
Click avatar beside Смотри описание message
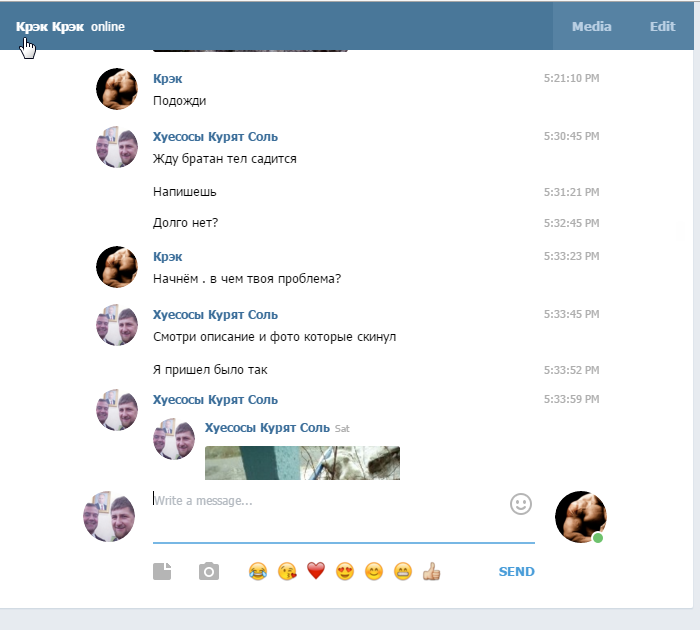(x=117, y=325)
